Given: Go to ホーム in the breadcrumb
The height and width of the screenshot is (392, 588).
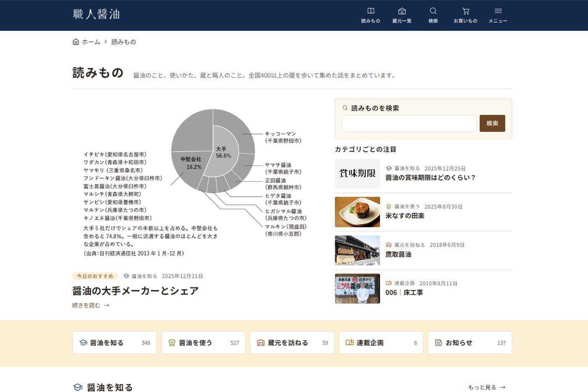Looking at the screenshot, I should coord(91,42).
